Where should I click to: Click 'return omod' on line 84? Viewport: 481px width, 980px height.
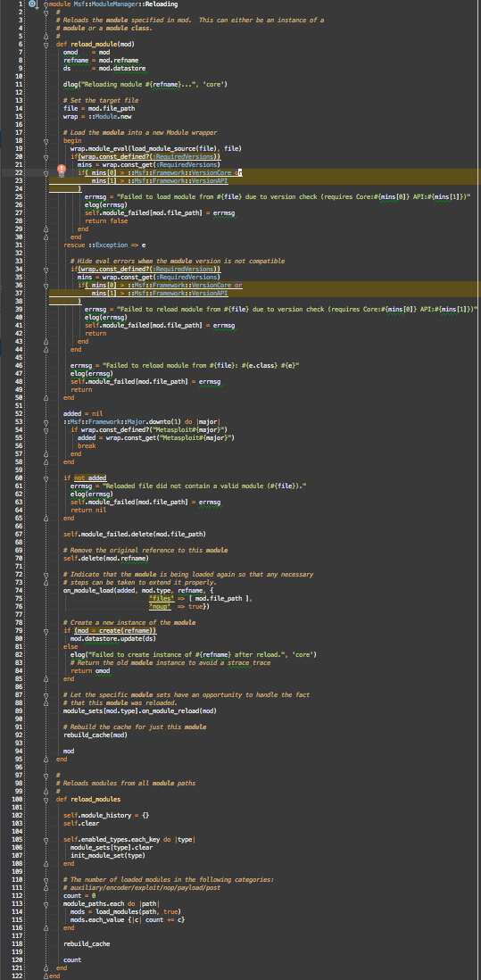point(90,670)
